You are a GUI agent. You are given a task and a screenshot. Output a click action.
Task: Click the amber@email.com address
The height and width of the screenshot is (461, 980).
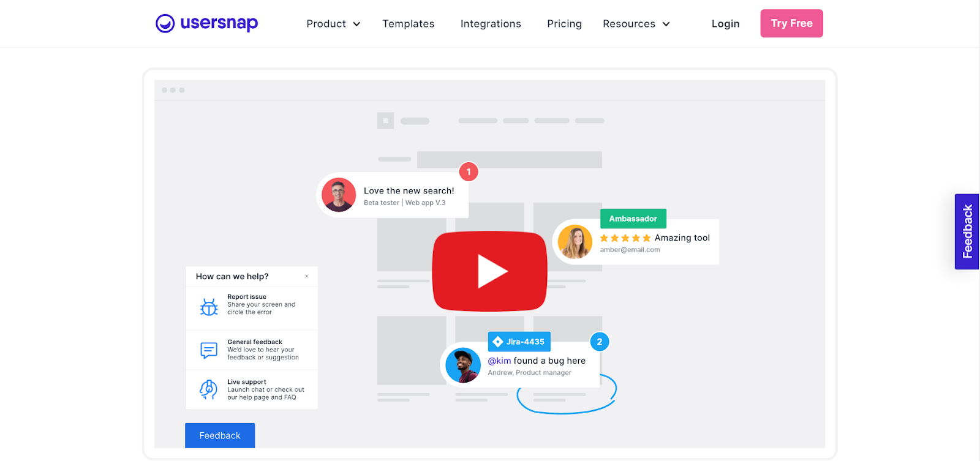pos(630,250)
